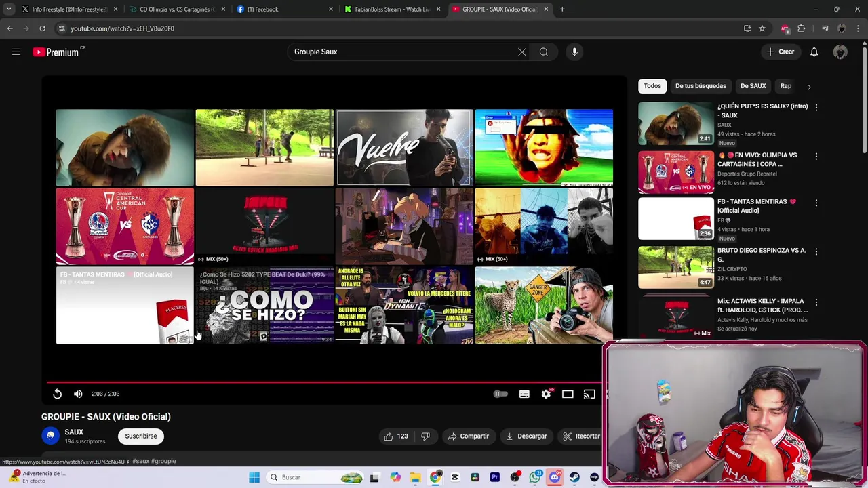Install app icon in address bar
The width and height of the screenshot is (868, 488).
(747, 28)
